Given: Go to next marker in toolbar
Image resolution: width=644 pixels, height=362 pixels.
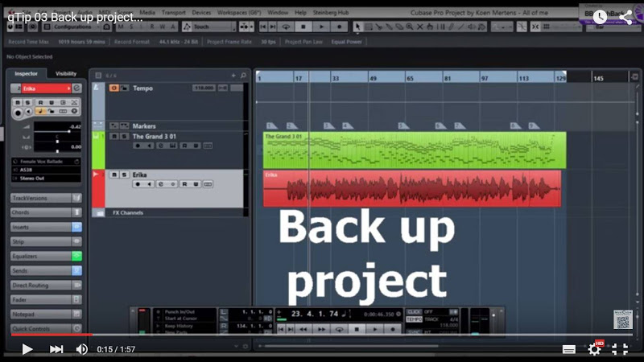Looking at the screenshot, I should 272,27.
